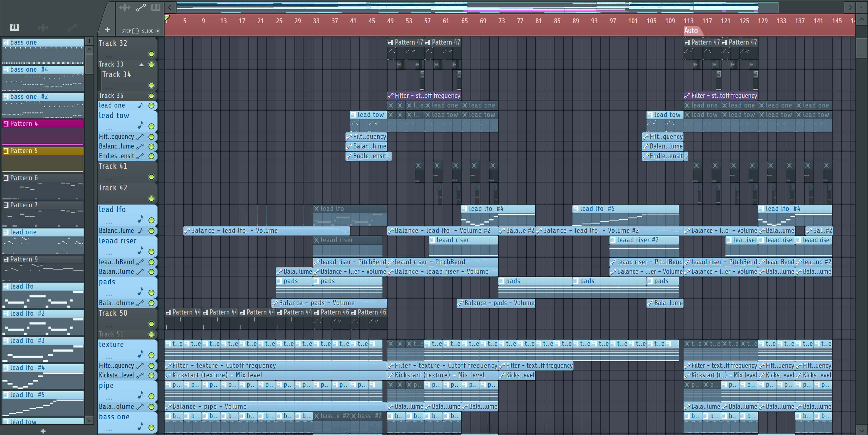Select Balance - pipe - Volume automation clip
The height and width of the screenshot is (435, 868).
[x=275, y=406]
